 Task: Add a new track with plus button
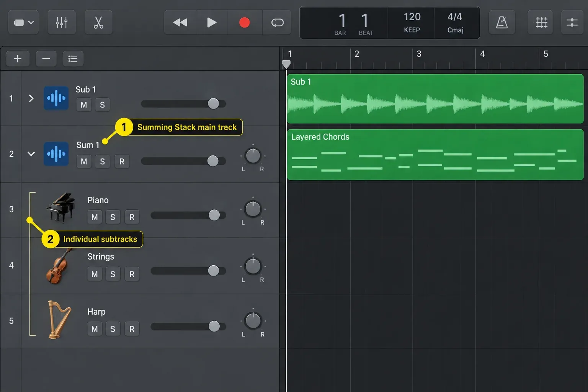point(18,59)
